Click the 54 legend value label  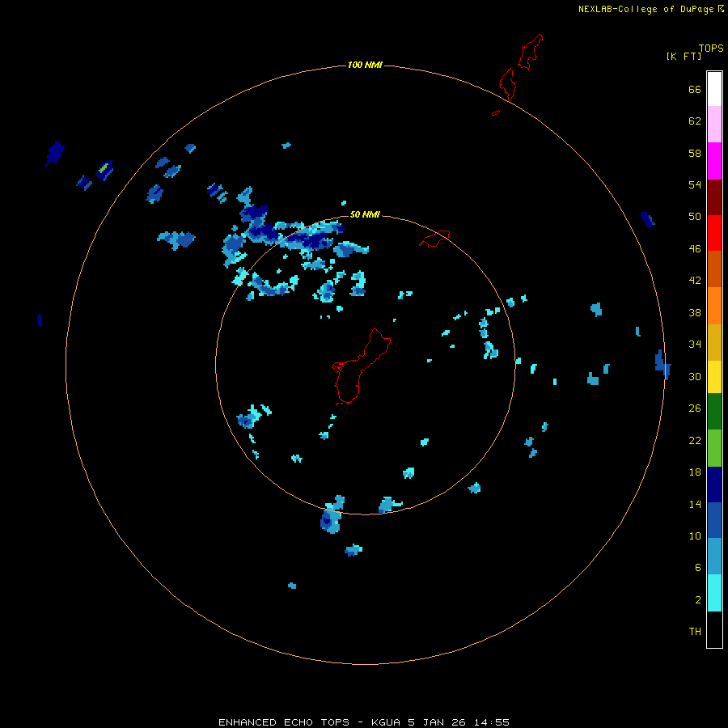click(x=695, y=184)
